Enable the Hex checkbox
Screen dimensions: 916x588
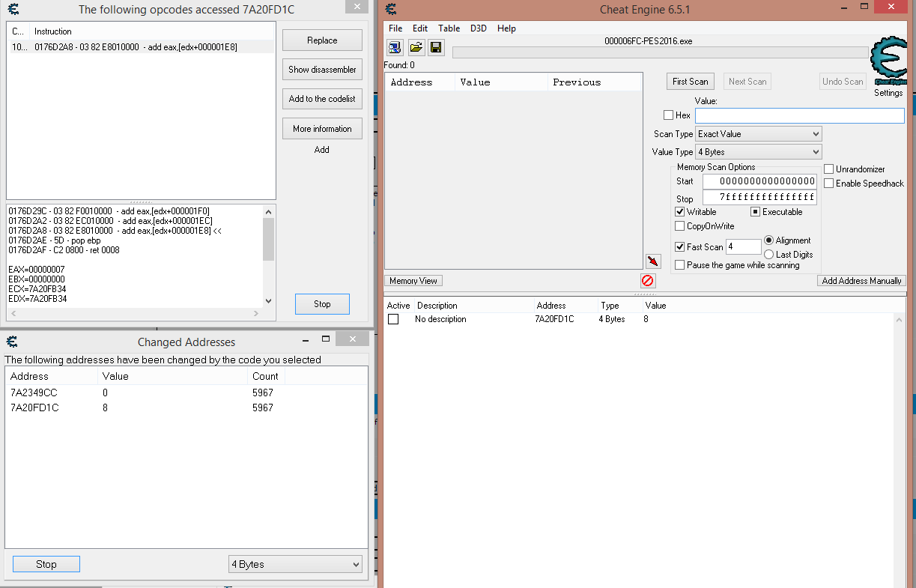[x=668, y=115]
